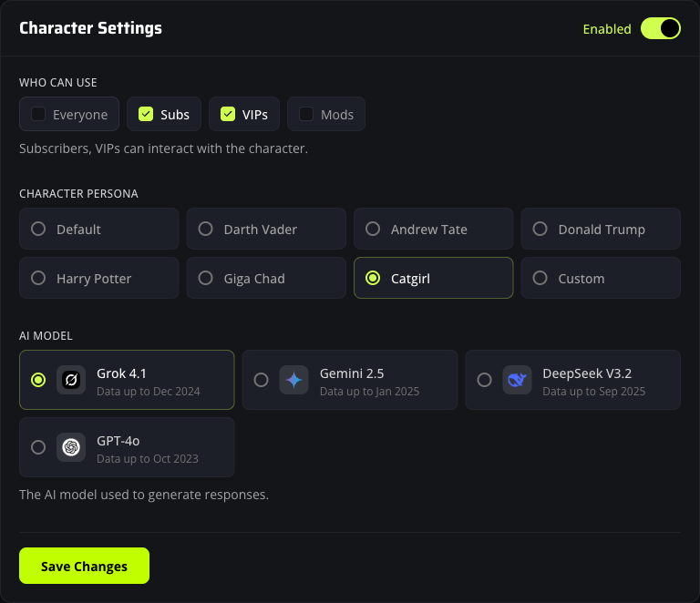Select the Gemini 2.5 radio button
This screenshot has height=603, width=700.
(x=262, y=380)
